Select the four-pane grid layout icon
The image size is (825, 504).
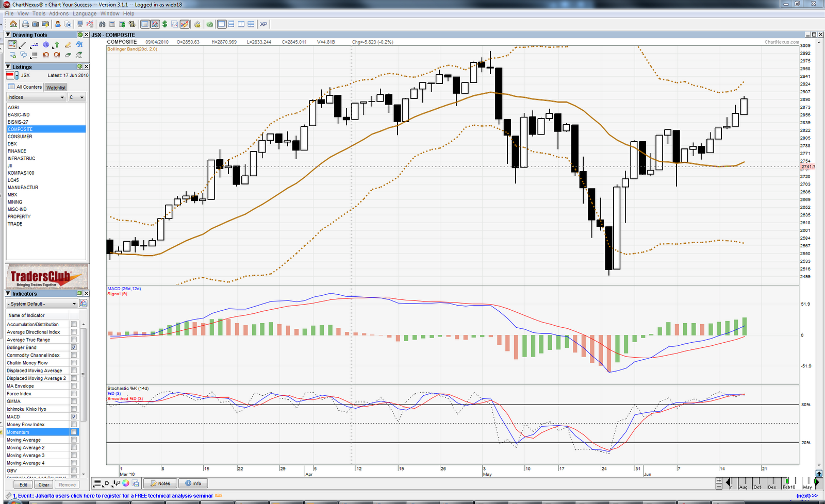pos(251,24)
